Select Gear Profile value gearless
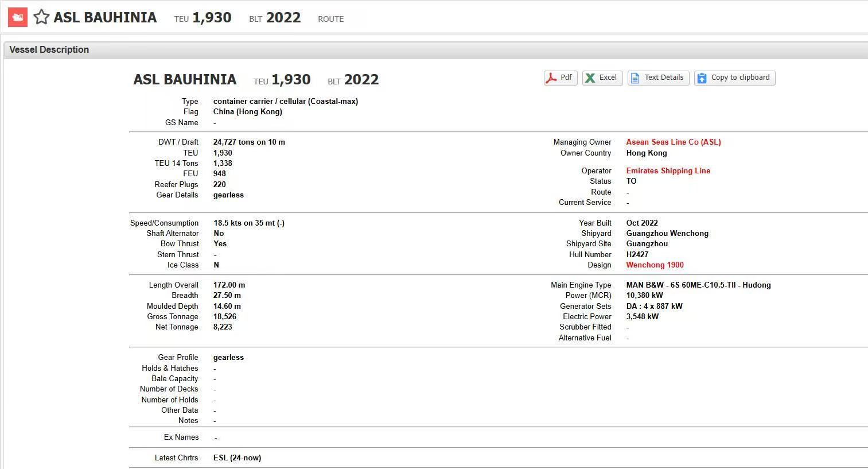This screenshot has width=868, height=469. pyautogui.click(x=228, y=358)
